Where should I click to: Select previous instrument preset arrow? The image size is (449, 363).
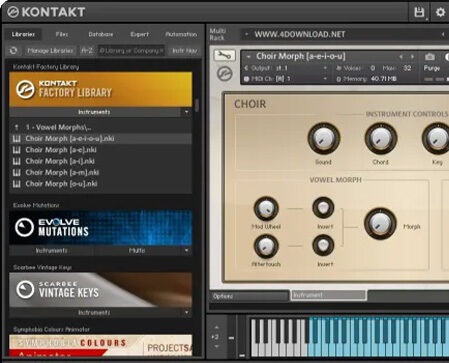point(401,57)
